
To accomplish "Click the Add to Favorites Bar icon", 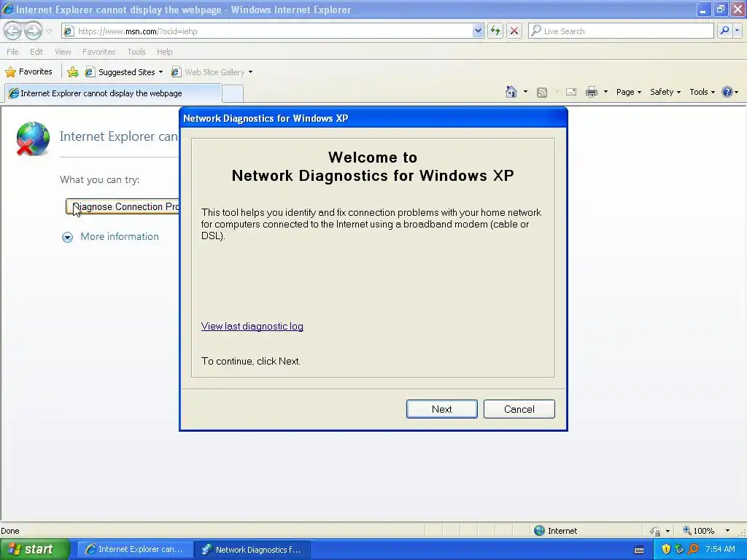I will tap(72, 72).
